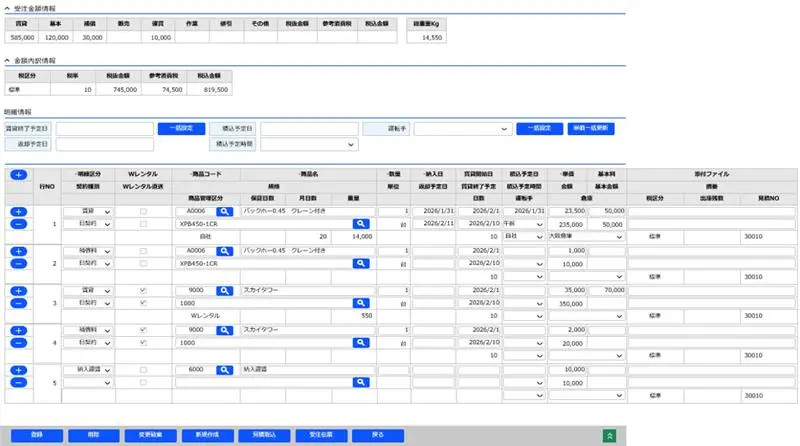Uncheck the Wレンタル checkbox on row 3
This screenshot has width=800, height=446.
(143, 290)
